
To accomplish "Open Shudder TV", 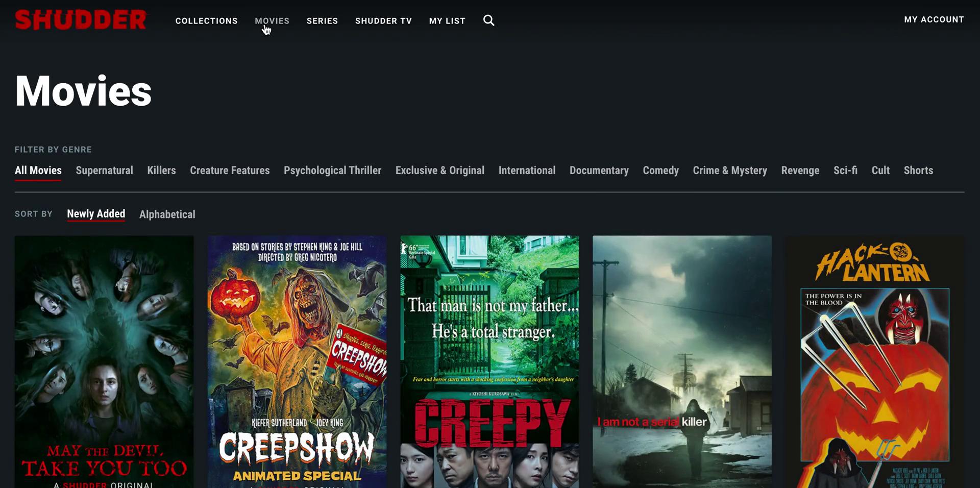I will click(383, 21).
